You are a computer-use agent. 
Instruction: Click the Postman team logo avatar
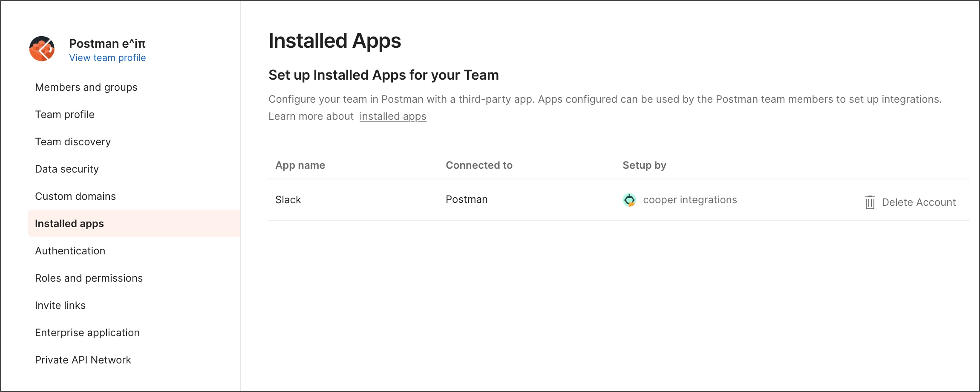click(42, 49)
